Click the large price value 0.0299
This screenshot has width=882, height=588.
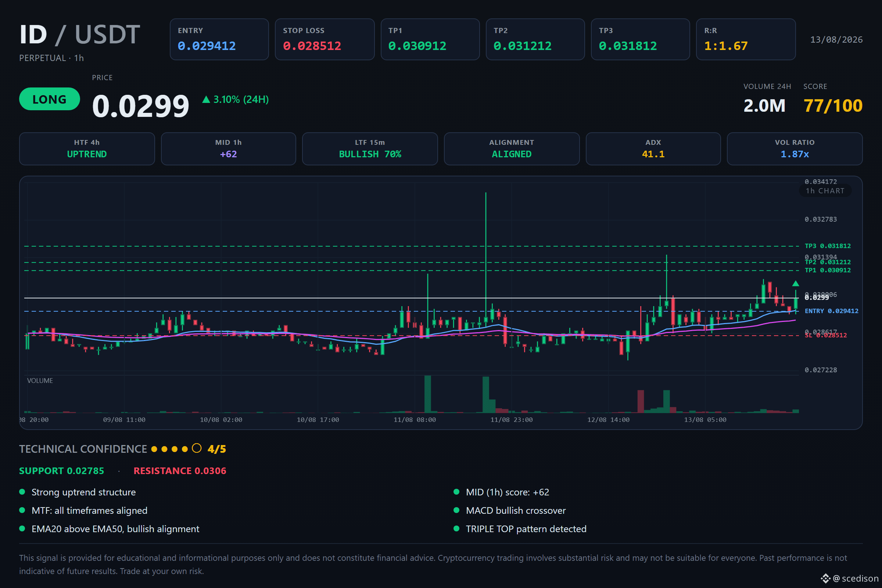[x=141, y=106]
